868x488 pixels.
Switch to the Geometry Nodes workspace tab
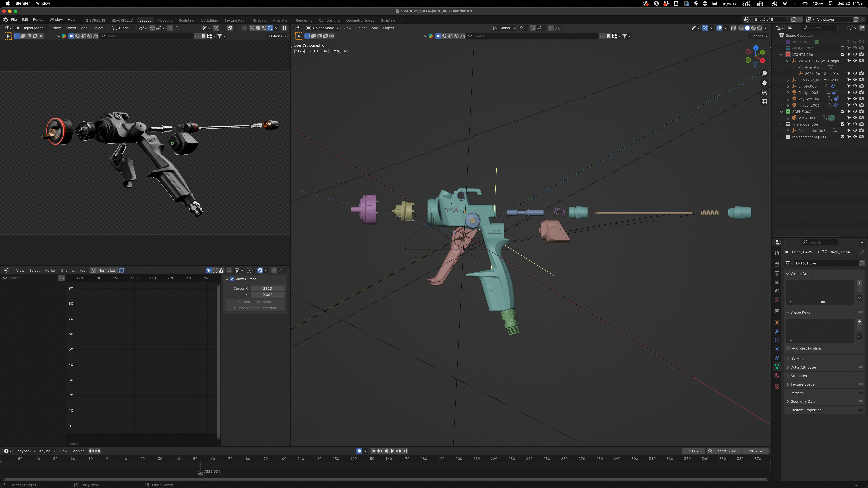point(360,20)
